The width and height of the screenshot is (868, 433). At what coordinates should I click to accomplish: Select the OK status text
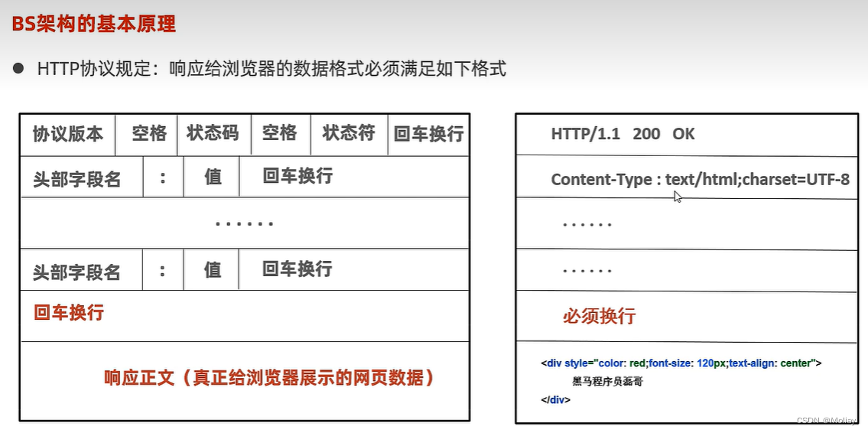pyautogui.click(x=683, y=134)
